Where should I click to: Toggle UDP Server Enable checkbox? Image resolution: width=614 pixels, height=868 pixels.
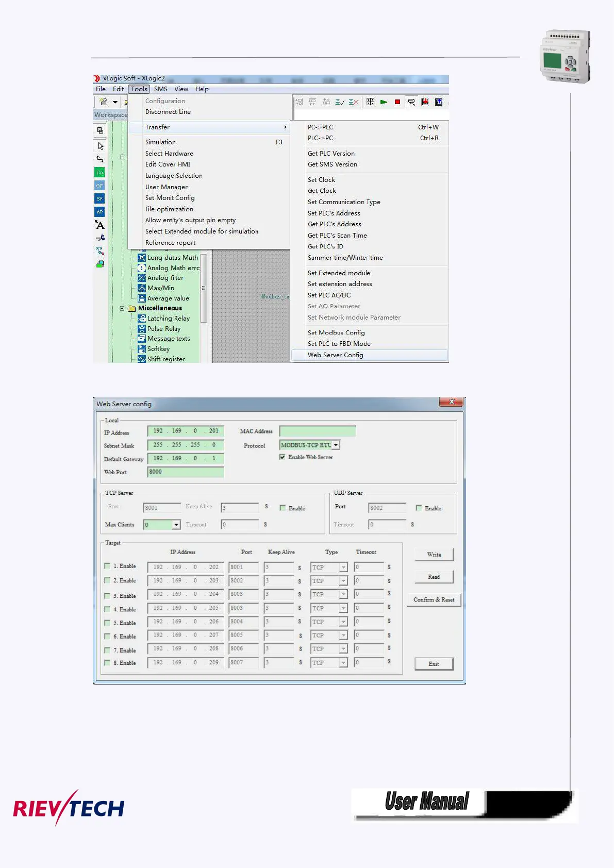click(x=419, y=508)
